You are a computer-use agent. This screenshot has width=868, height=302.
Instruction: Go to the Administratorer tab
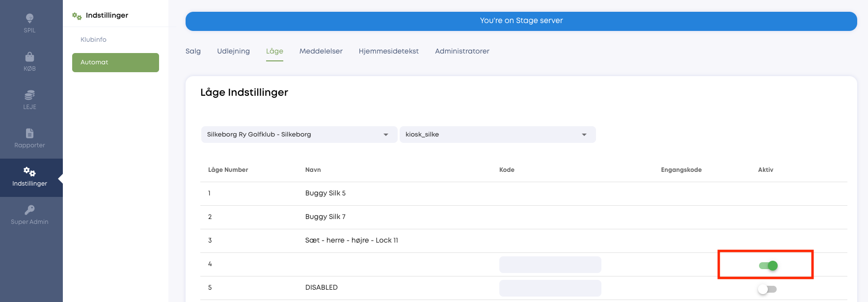[462, 51]
